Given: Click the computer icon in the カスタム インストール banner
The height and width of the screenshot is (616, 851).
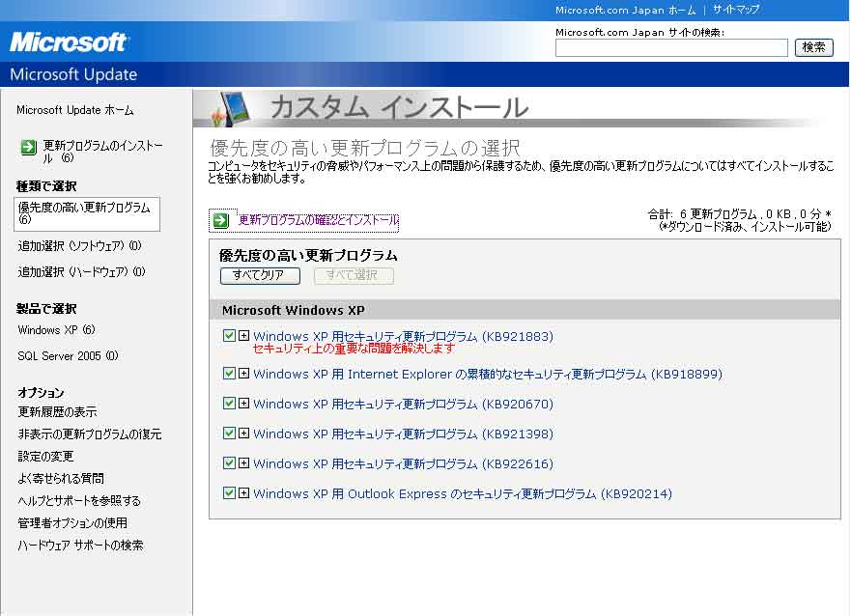Looking at the screenshot, I should [x=231, y=108].
